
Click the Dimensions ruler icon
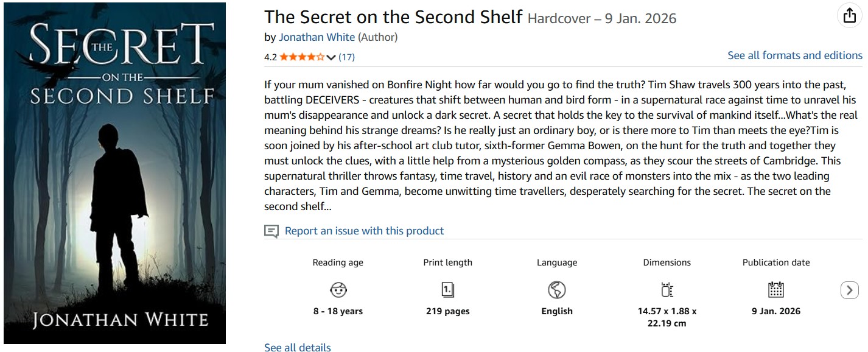pyautogui.click(x=667, y=290)
